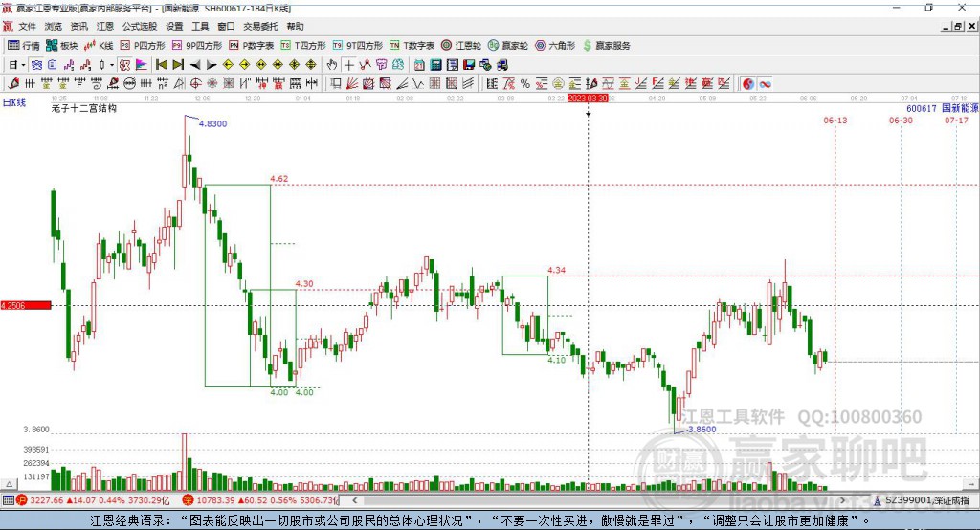The image size is (980, 530).
Task: Jump to first bar with skip-start icon
Action: point(162,65)
